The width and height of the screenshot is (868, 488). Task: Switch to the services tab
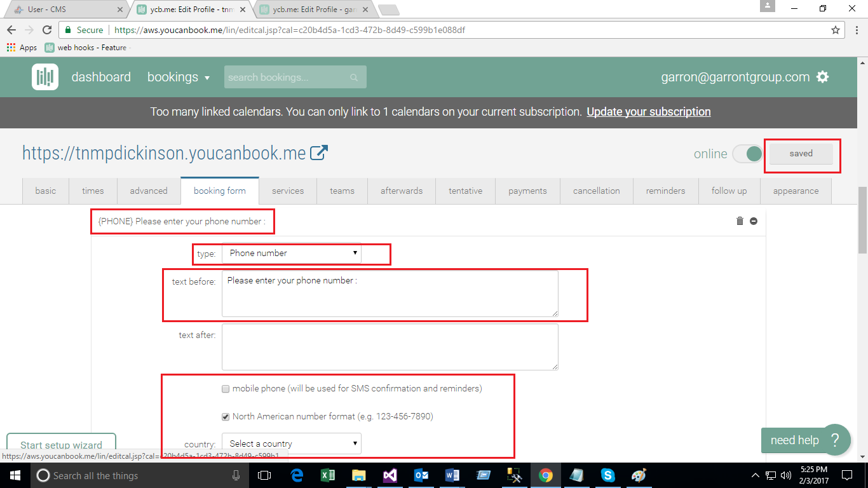[x=288, y=191]
